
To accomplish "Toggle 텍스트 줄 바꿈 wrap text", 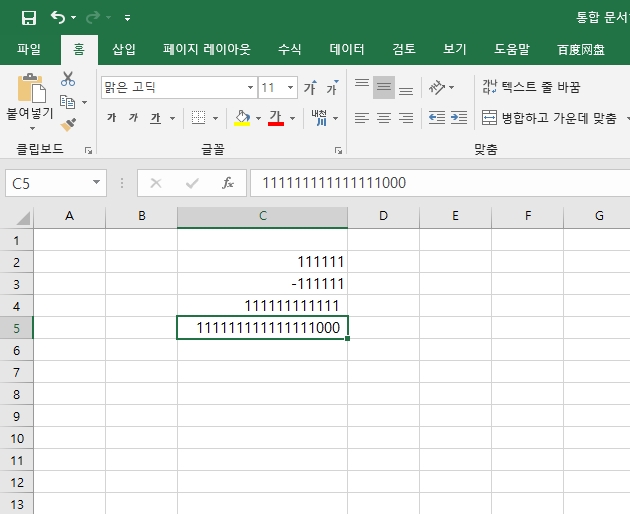I will coord(531,87).
